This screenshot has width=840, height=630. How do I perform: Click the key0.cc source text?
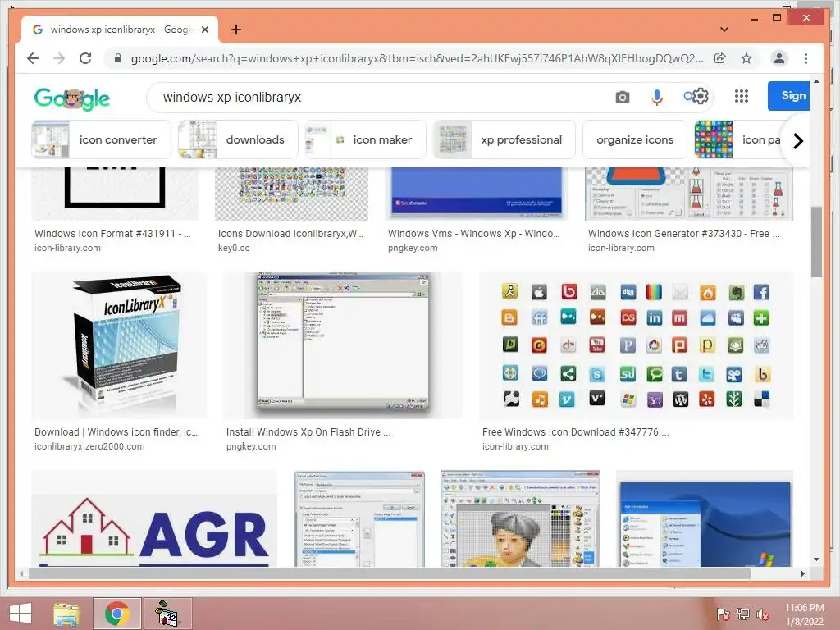coord(234,248)
